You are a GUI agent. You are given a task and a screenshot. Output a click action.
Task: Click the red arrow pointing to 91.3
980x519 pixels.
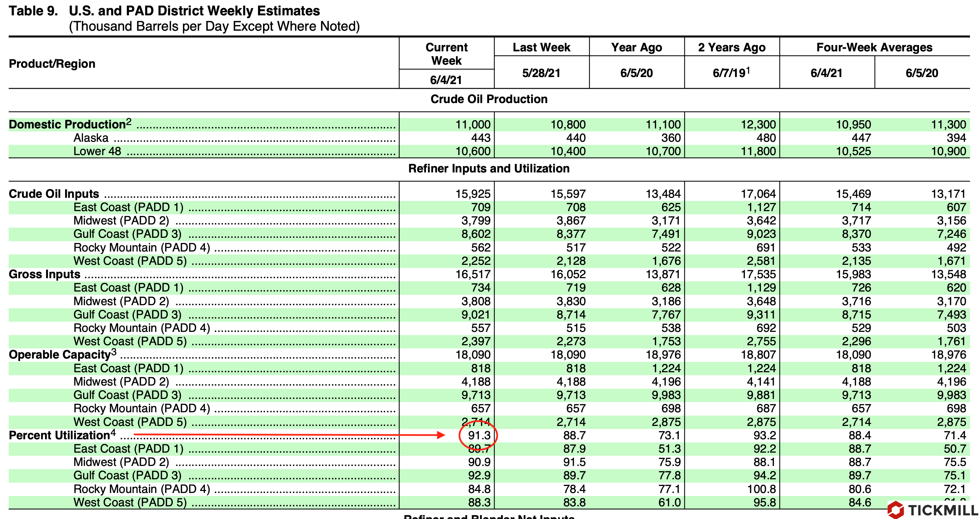(x=289, y=434)
